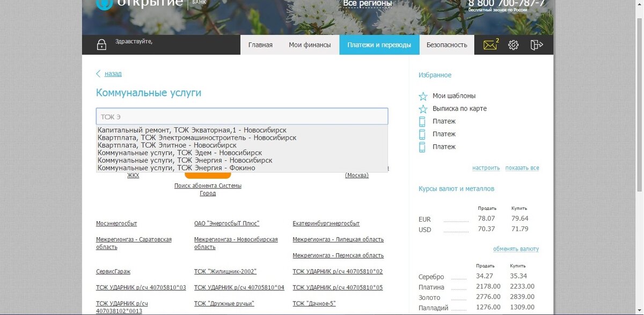Open settings with the gear icon
Screen dimensions: 644x315
coord(514,45)
